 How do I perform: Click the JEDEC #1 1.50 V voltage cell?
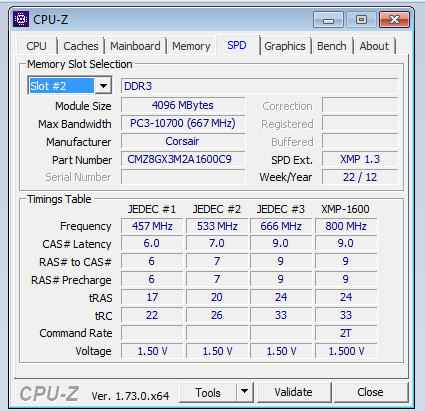click(152, 351)
